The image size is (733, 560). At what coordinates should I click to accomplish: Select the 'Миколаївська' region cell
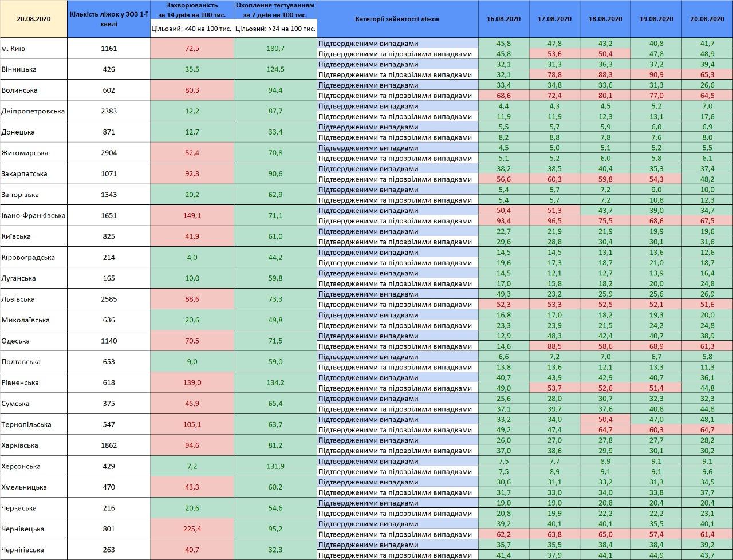tap(33, 320)
